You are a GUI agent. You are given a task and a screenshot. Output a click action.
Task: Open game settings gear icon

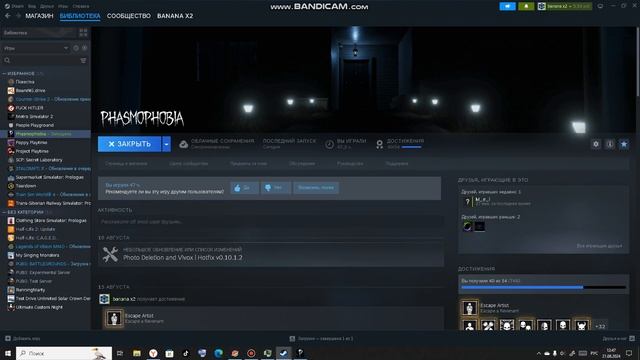click(x=596, y=144)
